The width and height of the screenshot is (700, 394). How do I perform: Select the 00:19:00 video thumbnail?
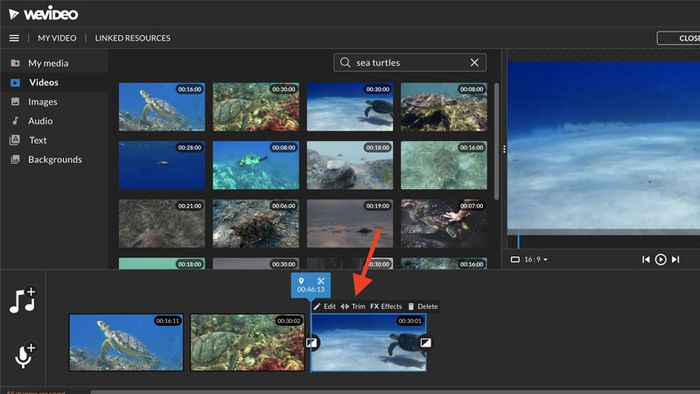tap(350, 224)
